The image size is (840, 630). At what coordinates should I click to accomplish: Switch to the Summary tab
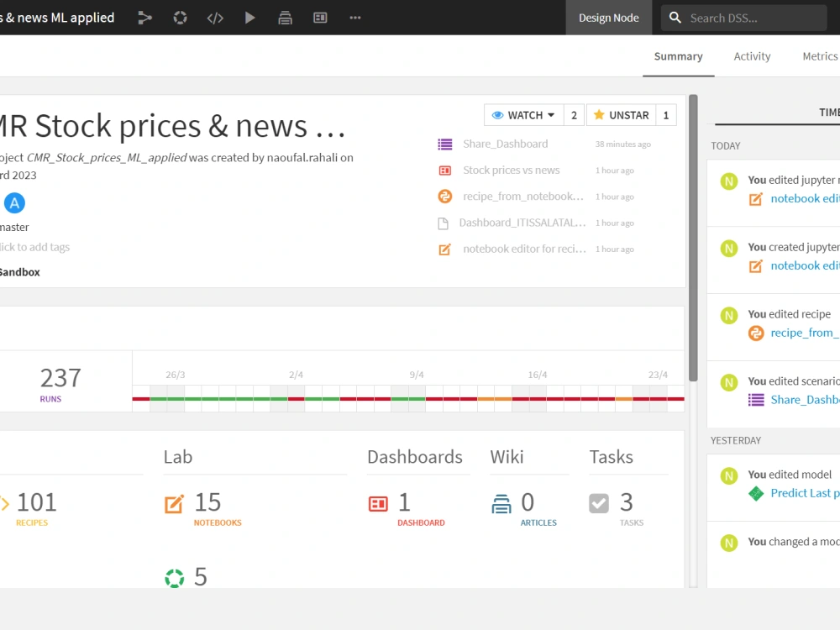coord(678,56)
